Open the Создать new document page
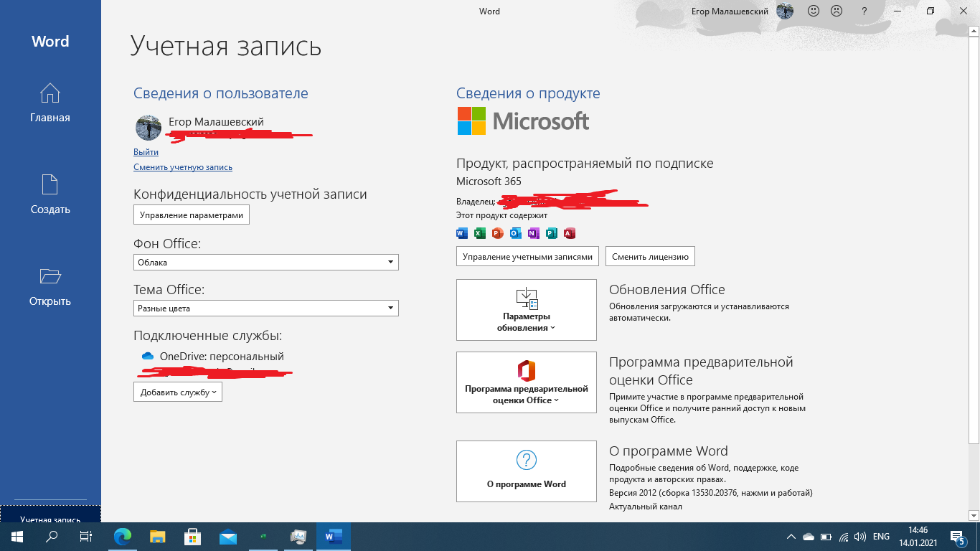The width and height of the screenshot is (980, 551). pyautogui.click(x=50, y=194)
